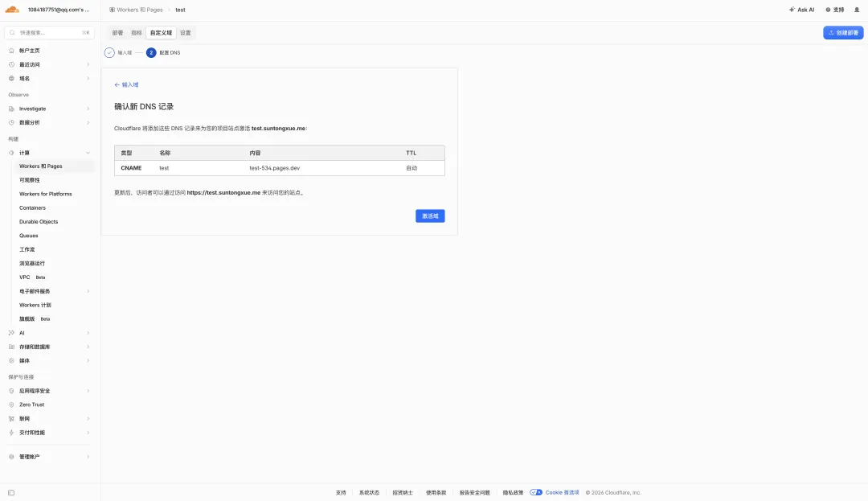Expand the 交付和性能 chevron
868x501 pixels.
tap(88, 433)
